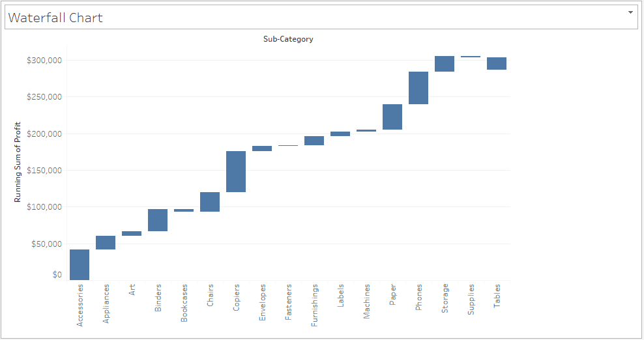The height and width of the screenshot is (340, 644).
Task: Click the Phones waterfall bar
Action: pos(418,88)
